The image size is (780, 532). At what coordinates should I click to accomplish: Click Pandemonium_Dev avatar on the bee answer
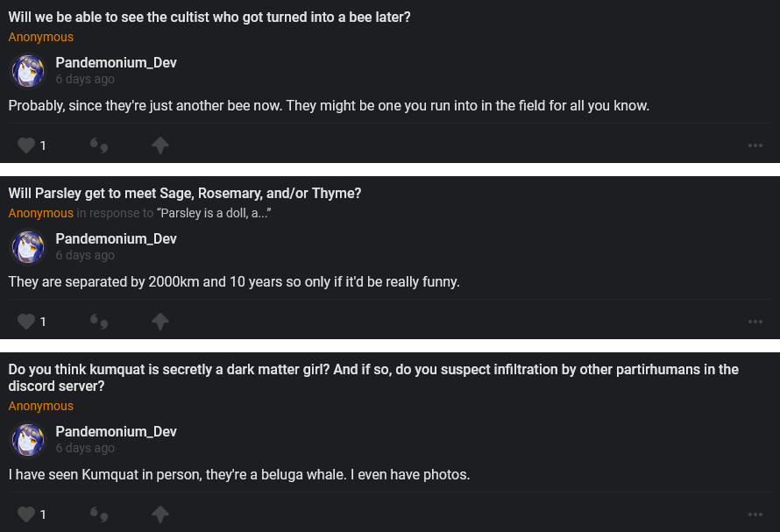[28, 71]
